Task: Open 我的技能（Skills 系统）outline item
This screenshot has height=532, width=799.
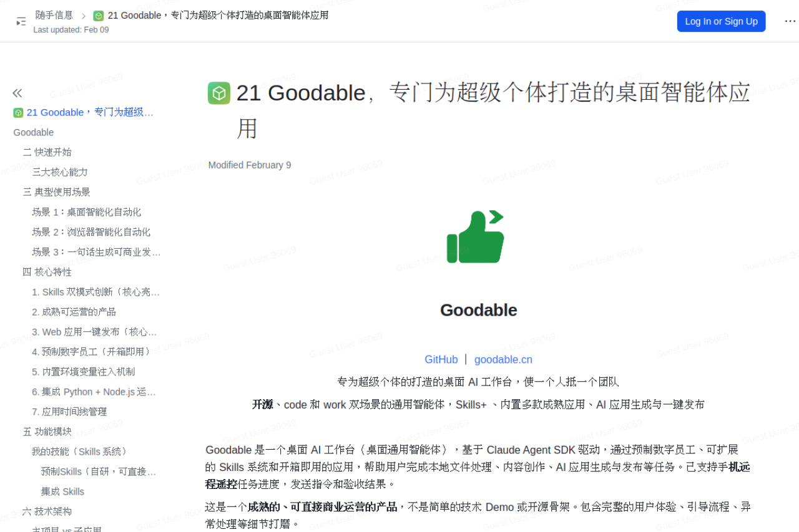Action: [x=82, y=452]
